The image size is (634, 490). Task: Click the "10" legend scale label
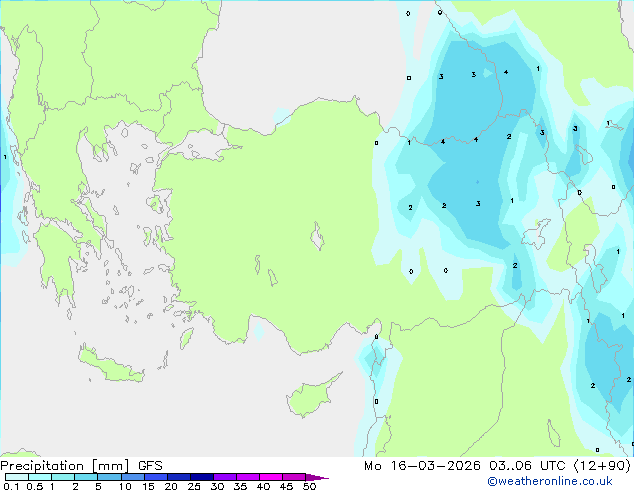[125, 486]
